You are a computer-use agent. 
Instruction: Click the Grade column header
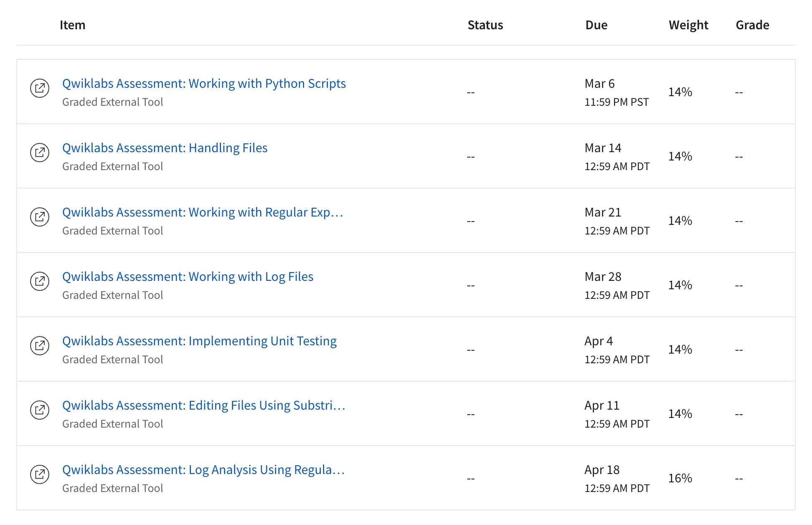(x=752, y=25)
